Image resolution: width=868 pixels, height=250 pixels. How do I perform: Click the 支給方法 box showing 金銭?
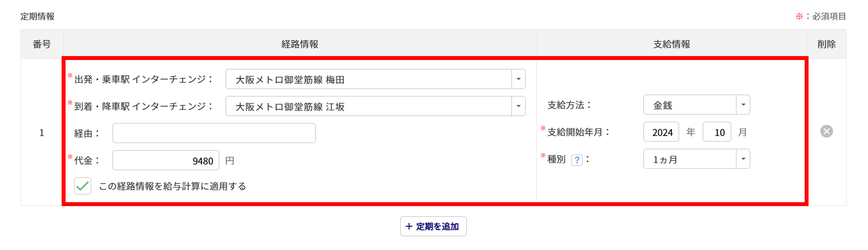point(690,105)
